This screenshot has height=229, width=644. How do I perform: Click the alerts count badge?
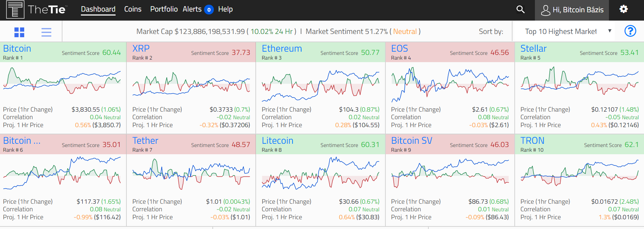coord(209,10)
